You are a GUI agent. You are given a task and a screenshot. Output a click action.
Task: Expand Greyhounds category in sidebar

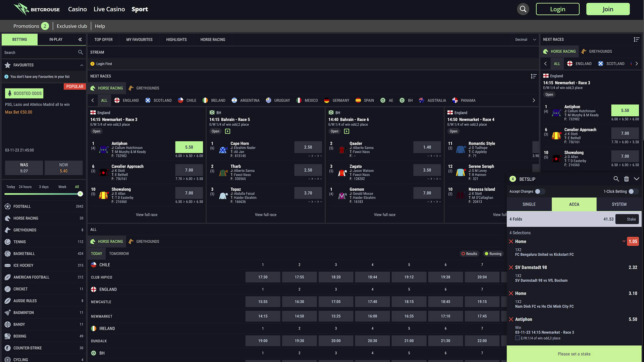tap(44, 230)
